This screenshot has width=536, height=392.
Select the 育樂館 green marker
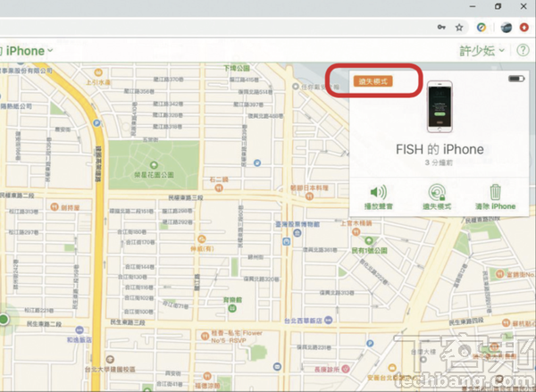point(232,308)
